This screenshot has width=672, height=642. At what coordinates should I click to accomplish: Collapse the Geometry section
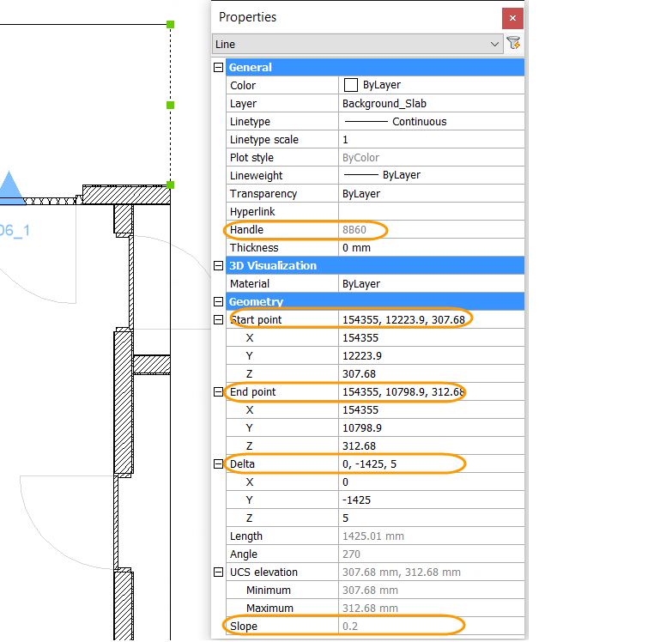tap(218, 302)
